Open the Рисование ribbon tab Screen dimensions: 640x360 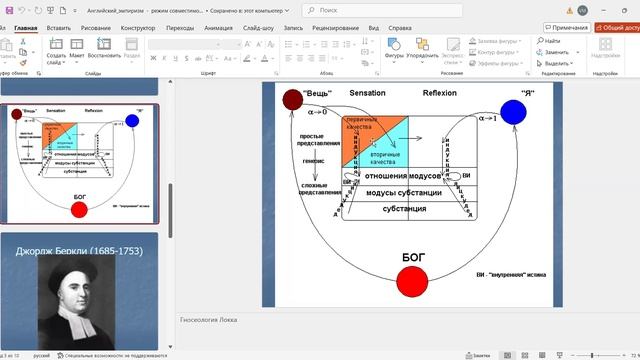pyautogui.click(x=96, y=28)
